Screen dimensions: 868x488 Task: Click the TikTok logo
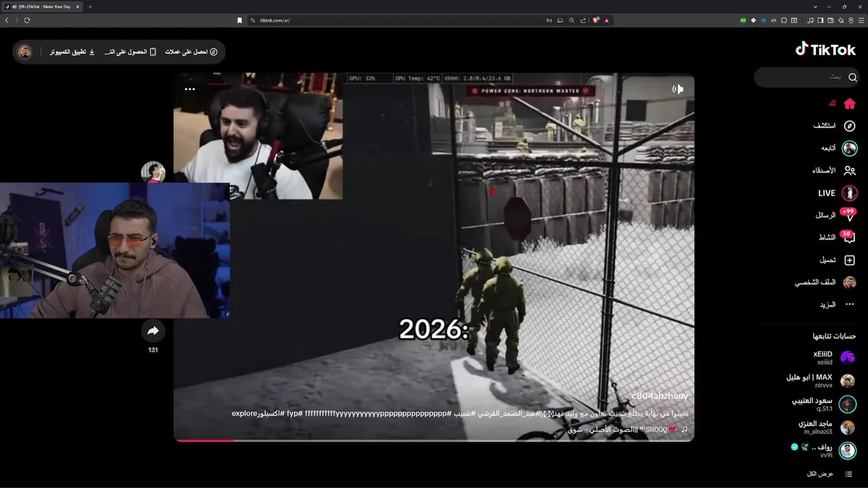click(x=825, y=49)
